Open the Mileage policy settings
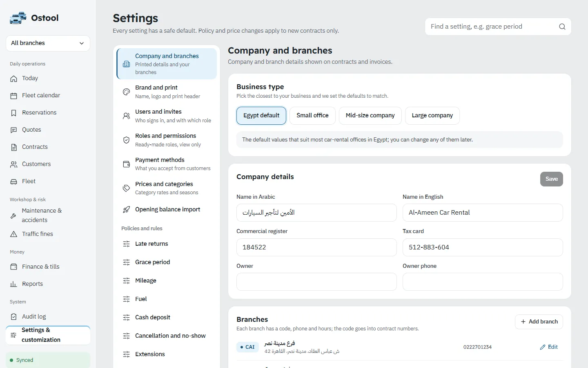The width and height of the screenshot is (588, 368). pyautogui.click(x=167, y=281)
